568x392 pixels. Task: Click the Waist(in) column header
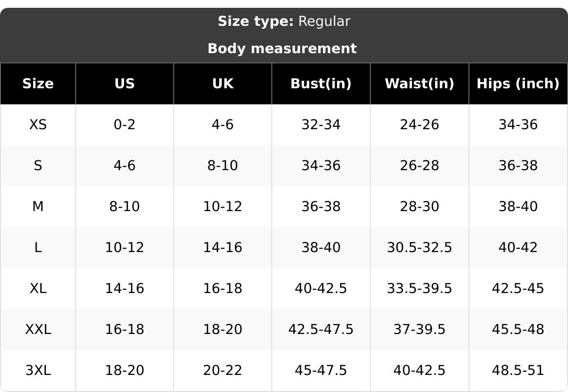pyautogui.click(x=420, y=83)
